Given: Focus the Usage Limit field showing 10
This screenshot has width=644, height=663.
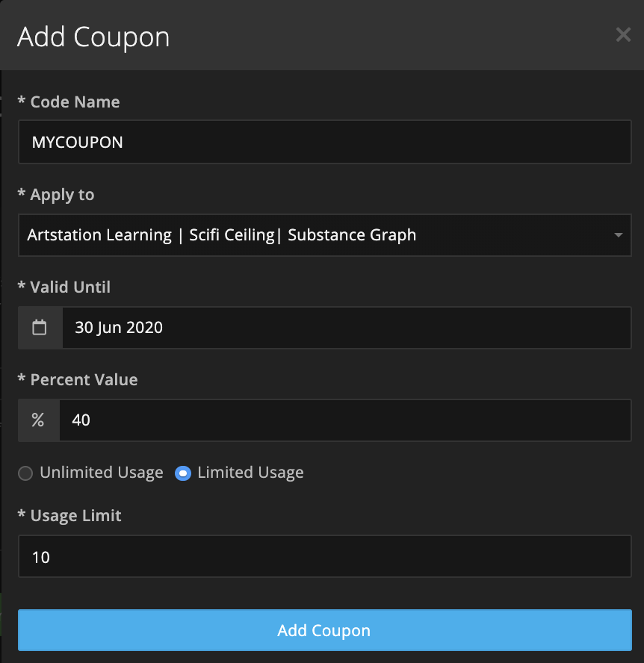Looking at the screenshot, I should [324, 556].
